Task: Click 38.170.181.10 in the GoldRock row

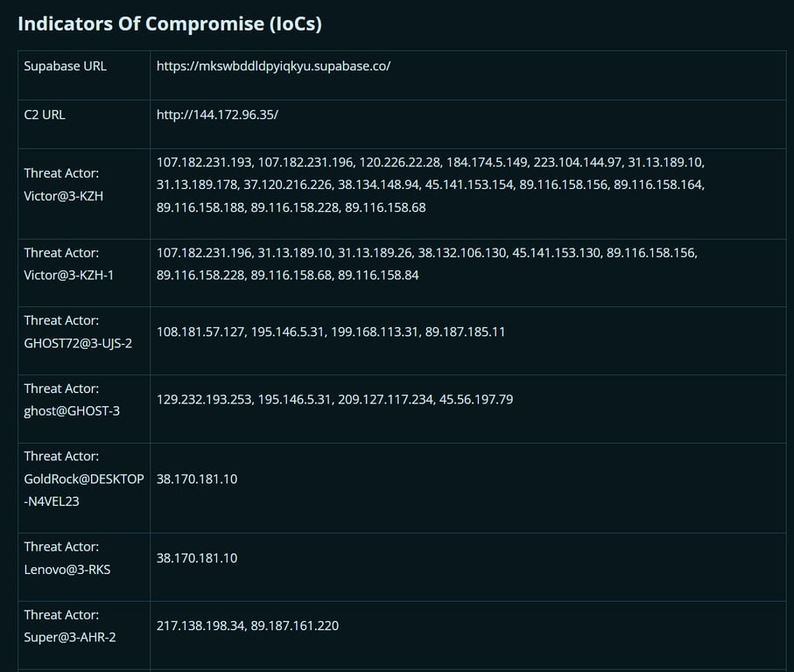Action: coord(197,479)
